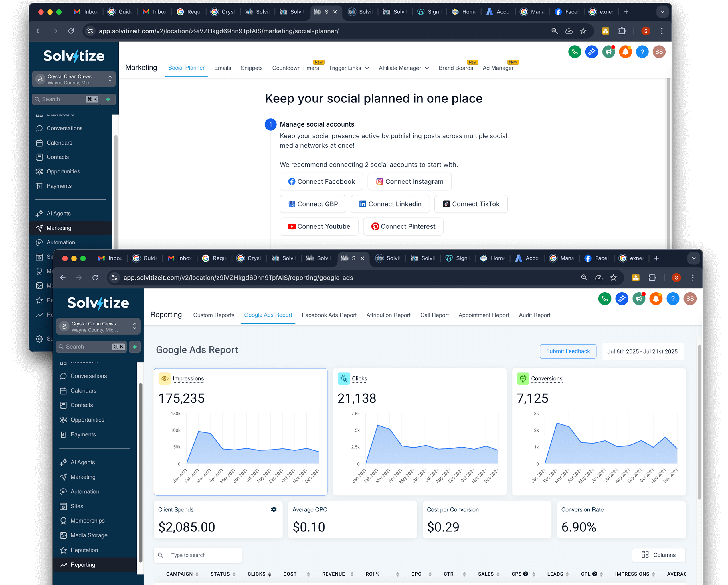728x585 pixels.
Task: Open Client Spends settings gear
Action: (x=274, y=509)
